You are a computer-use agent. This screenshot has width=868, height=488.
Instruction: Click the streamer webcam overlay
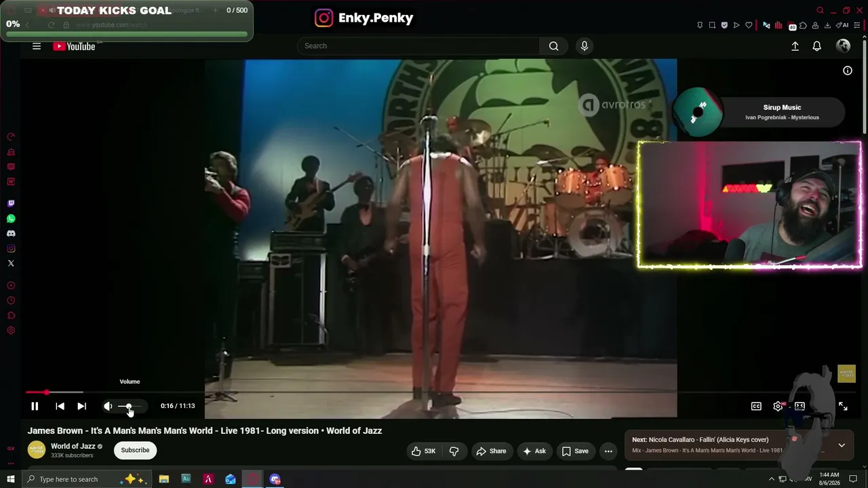coord(749,205)
